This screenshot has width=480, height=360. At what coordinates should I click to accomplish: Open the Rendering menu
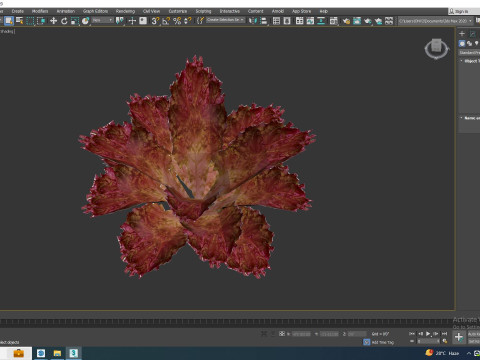(125, 11)
